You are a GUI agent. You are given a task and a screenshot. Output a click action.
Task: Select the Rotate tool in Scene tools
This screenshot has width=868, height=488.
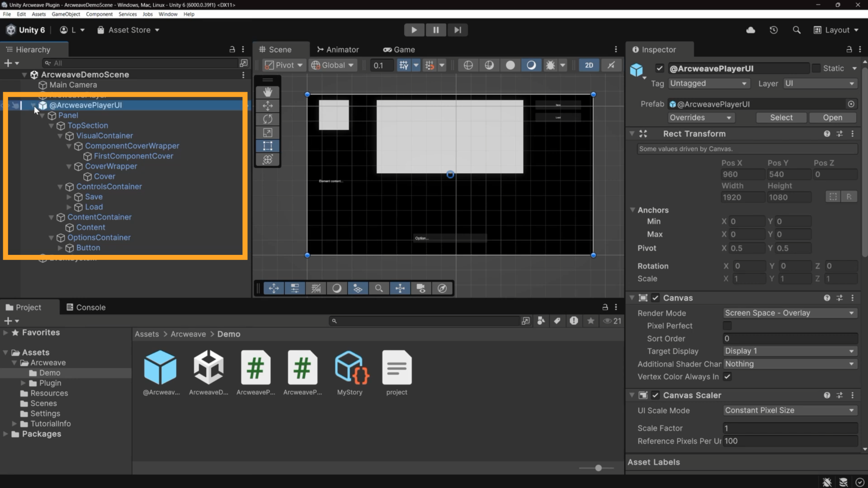pos(268,119)
